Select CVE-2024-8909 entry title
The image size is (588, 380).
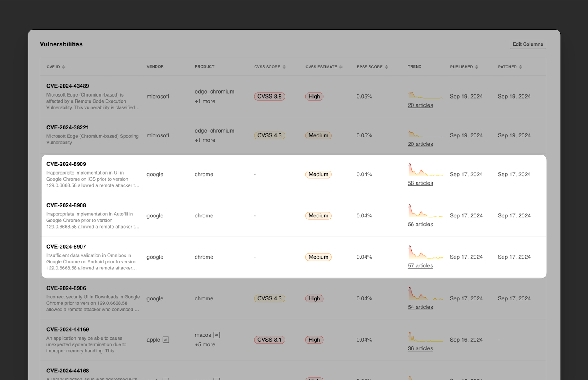[66, 164]
